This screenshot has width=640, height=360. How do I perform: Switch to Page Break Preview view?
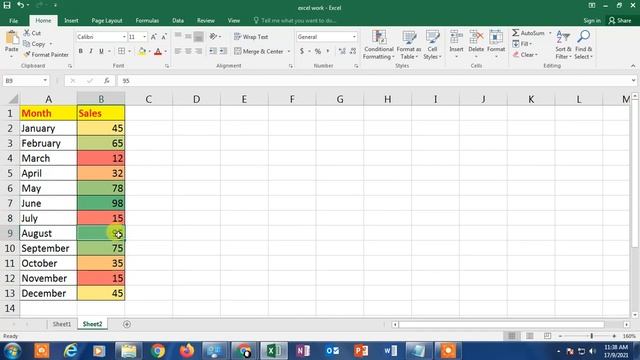point(547,336)
